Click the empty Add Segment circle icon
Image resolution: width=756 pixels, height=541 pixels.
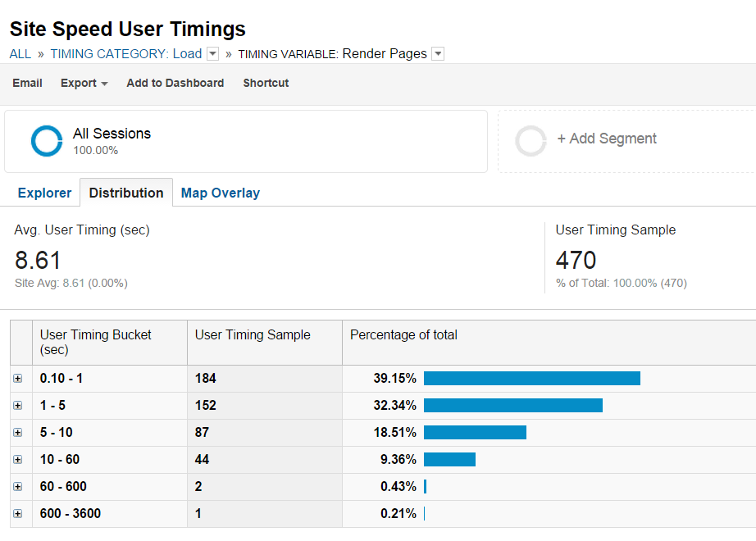pyautogui.click(x=531, y=141)
